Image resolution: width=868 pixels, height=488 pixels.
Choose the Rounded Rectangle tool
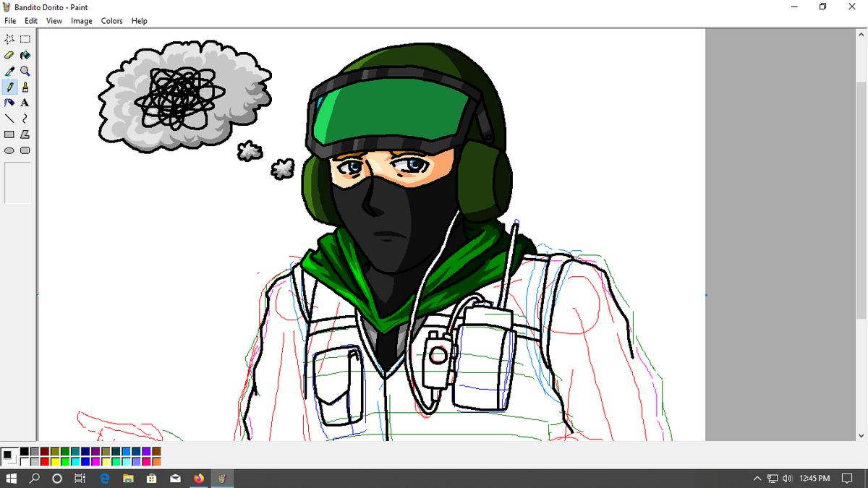pos(25,150)
